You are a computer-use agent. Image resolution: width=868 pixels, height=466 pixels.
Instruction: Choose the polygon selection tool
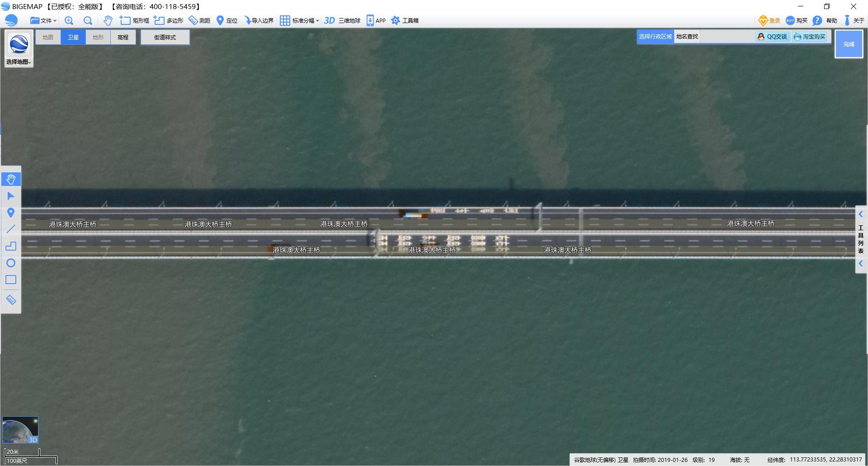pos(168,20)
